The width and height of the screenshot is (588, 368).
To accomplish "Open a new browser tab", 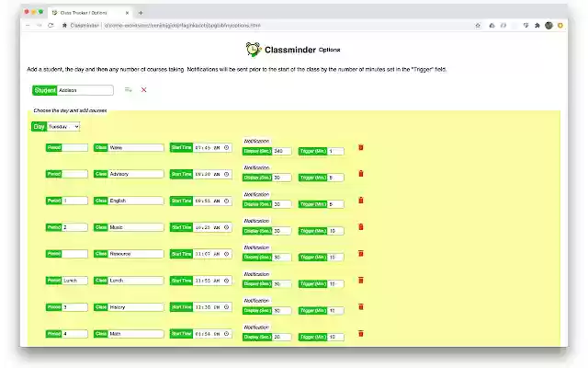I will [x=141, y=13].
